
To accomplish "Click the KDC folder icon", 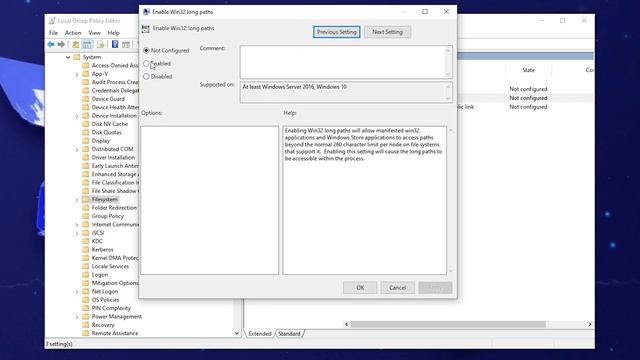I will (x=85, y=241).
